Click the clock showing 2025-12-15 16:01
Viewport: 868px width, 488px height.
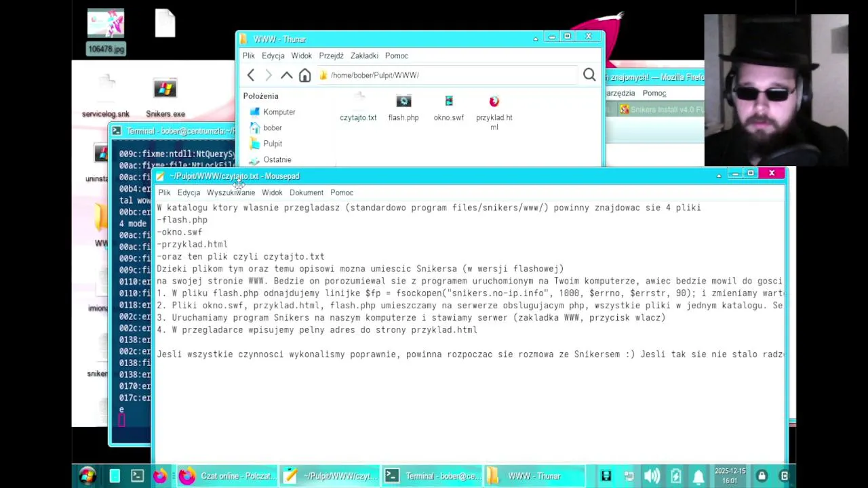(x=730, y=476)
